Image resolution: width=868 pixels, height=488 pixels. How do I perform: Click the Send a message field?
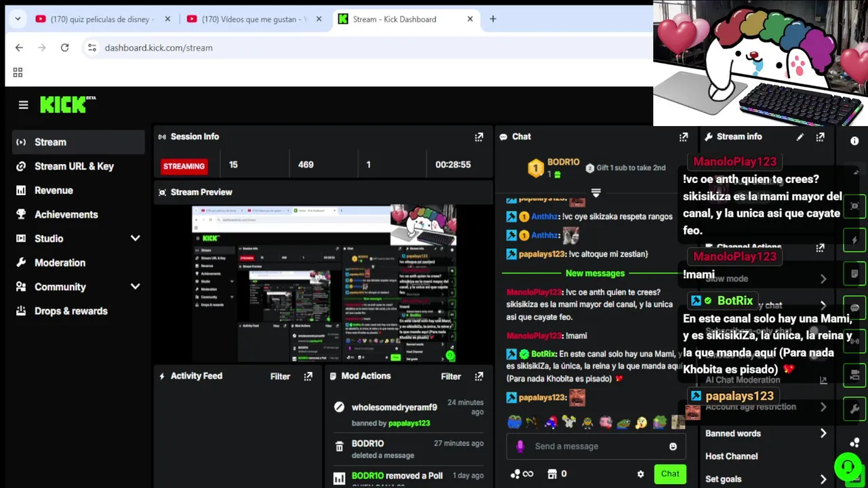point(596,446)
